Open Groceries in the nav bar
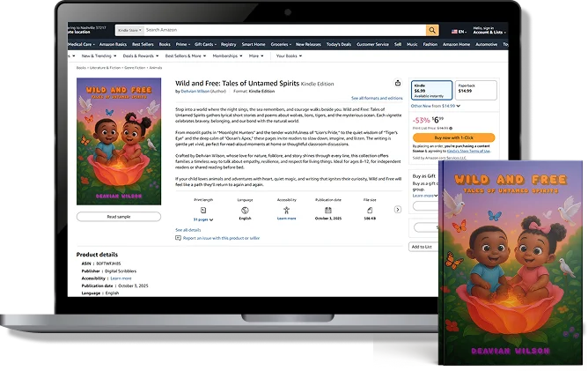Image resolution: width=588 pixels, height=371 pixels. [x=281, y=44]
